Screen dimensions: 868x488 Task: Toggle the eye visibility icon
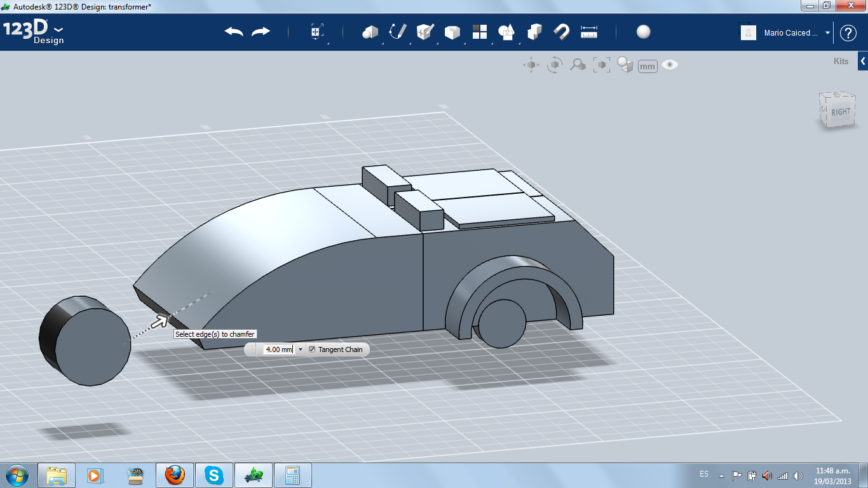[x=670, y=65]
